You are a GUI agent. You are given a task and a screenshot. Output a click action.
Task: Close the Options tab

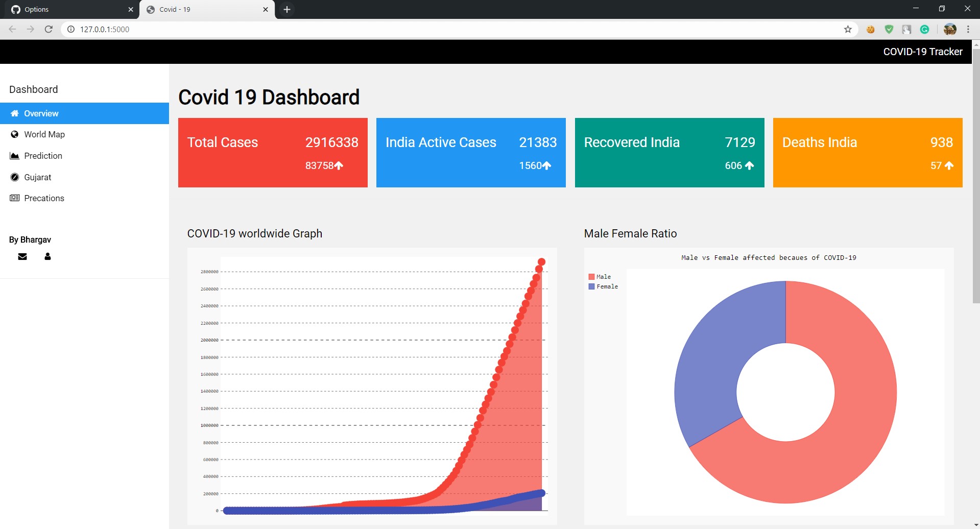pos(131,9)
